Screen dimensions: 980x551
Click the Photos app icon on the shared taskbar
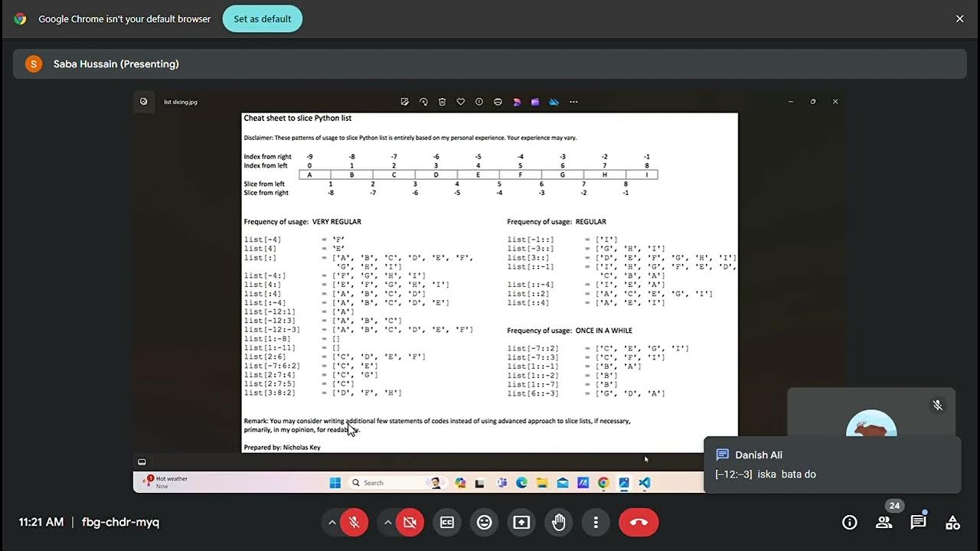(x=624, y=482)
